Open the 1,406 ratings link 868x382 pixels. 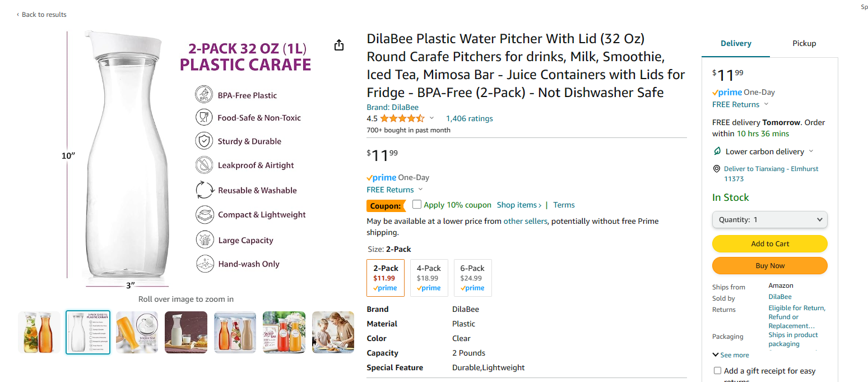coord(469,118)
